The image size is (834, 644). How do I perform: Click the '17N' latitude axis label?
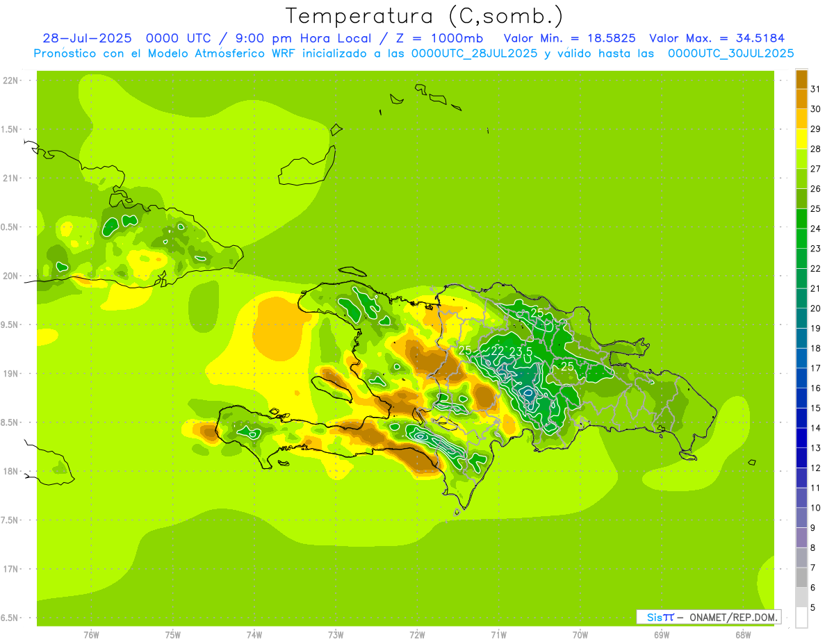(11, 569)
